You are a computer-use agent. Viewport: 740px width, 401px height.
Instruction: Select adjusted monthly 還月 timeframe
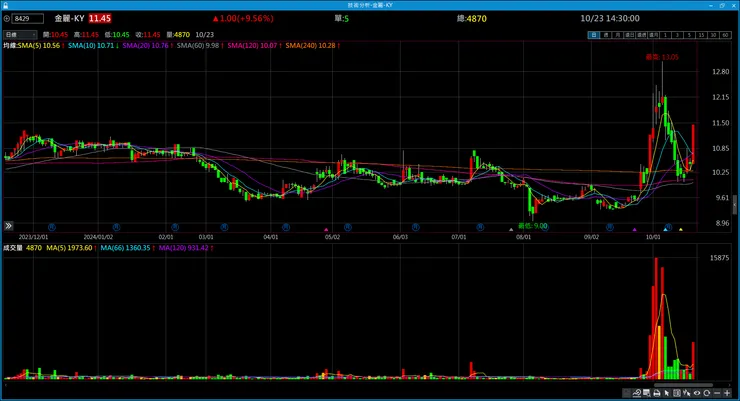(x=654, y=35)
